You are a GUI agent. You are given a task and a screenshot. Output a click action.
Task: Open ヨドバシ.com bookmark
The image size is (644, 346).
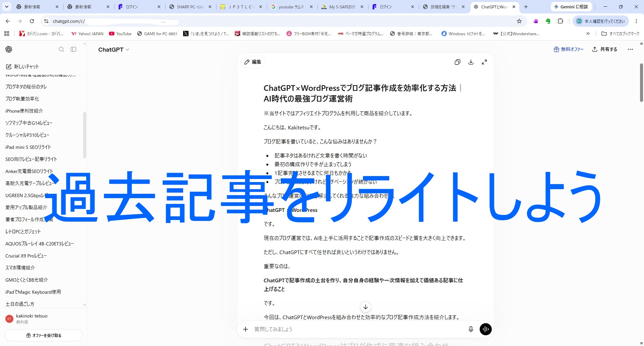click(41, 34)
